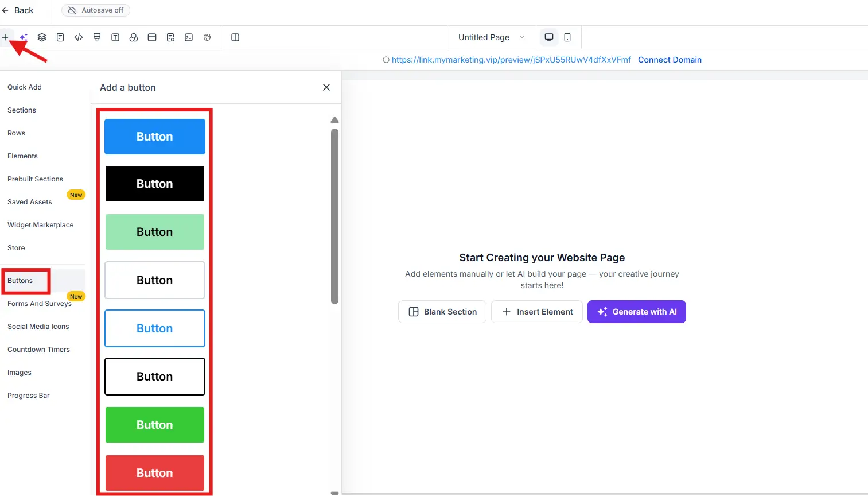Open the layers stack icon

[42, 37]
